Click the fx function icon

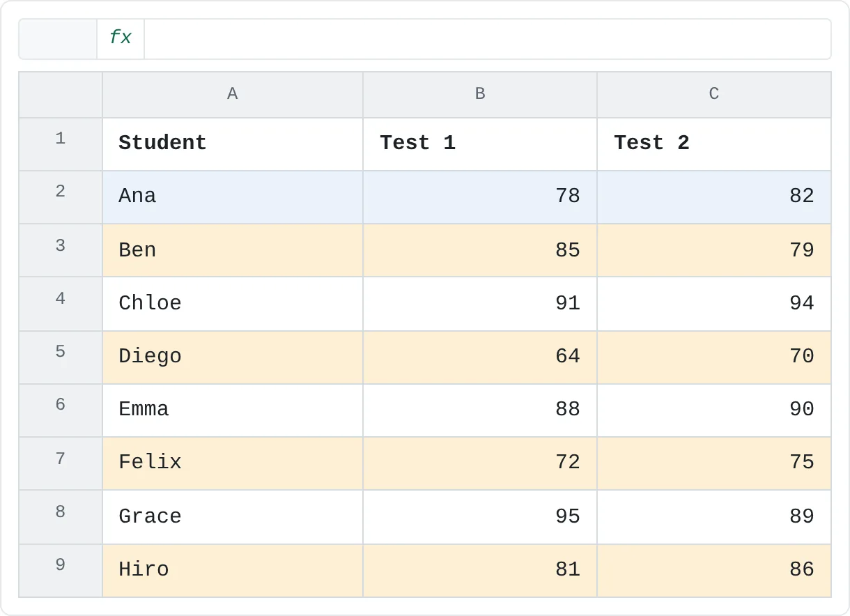coord(121,39)
